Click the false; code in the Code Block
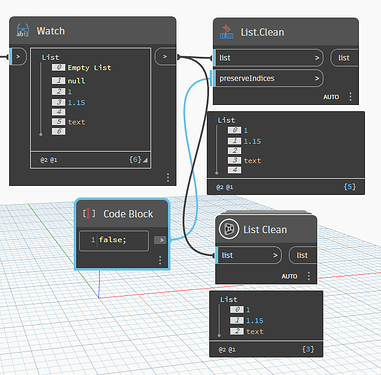The image size is (381, 375). point(113,240)
